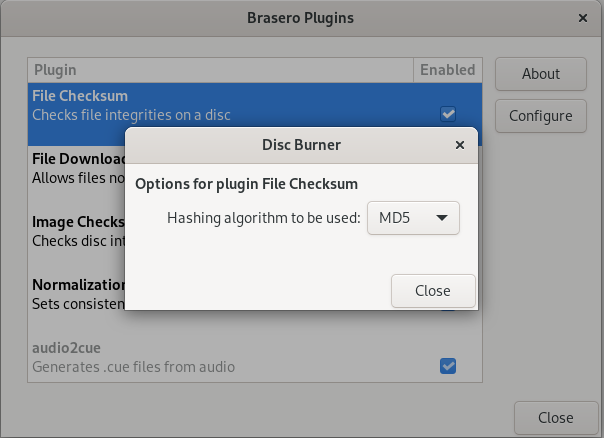
Task: Close the Brasero Plugins window via the X
Action: (583, 18)
